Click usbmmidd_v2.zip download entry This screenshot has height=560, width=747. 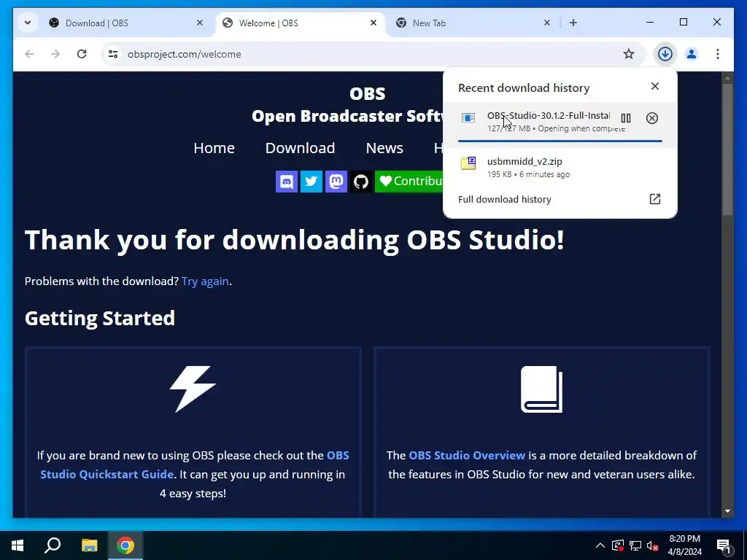(x=560, y=167)
